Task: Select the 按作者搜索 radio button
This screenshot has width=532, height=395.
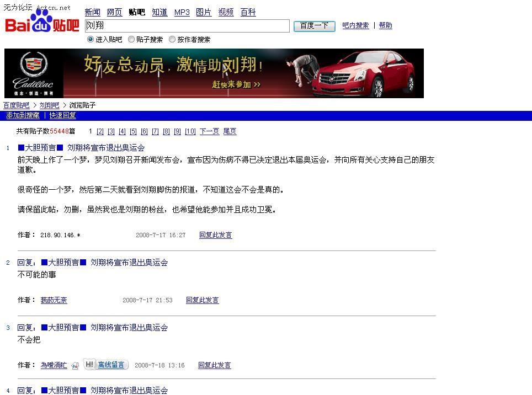Action: (x=172, y=39)
